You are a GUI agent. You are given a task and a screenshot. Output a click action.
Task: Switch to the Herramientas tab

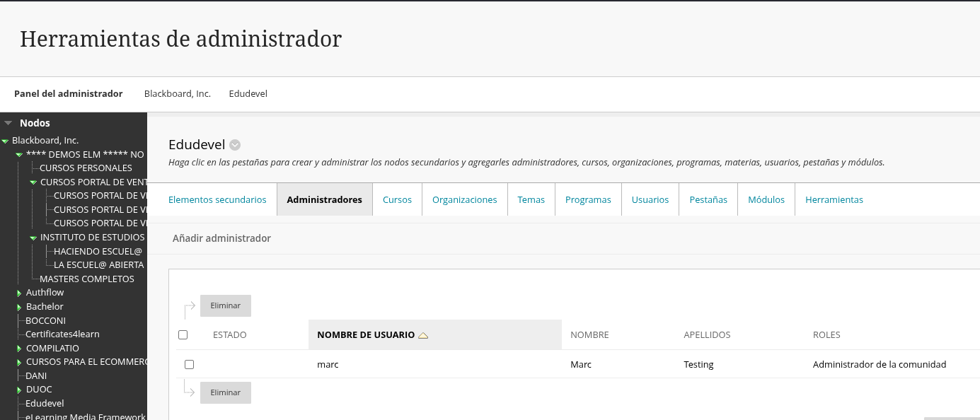tap(834, 199)
